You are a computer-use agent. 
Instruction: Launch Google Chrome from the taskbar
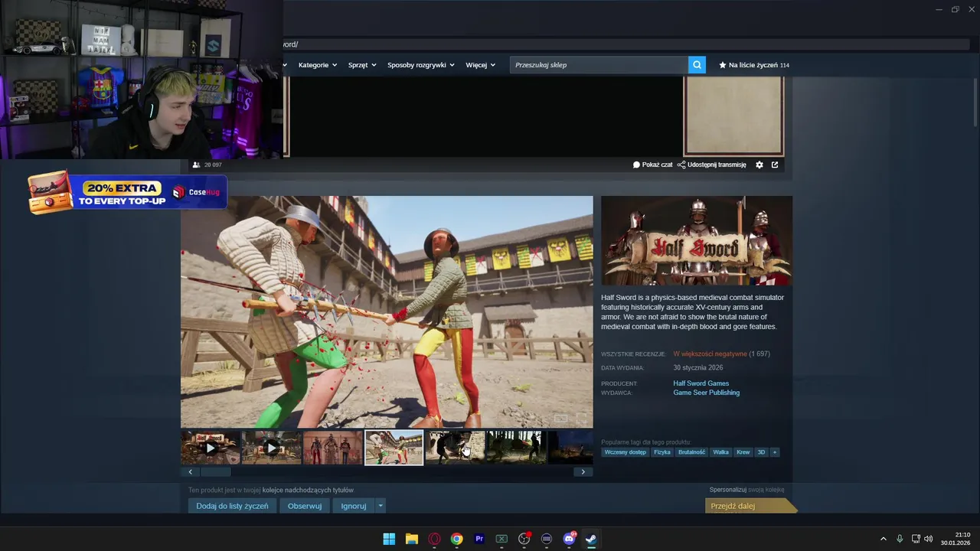click(x=456, y=539)
